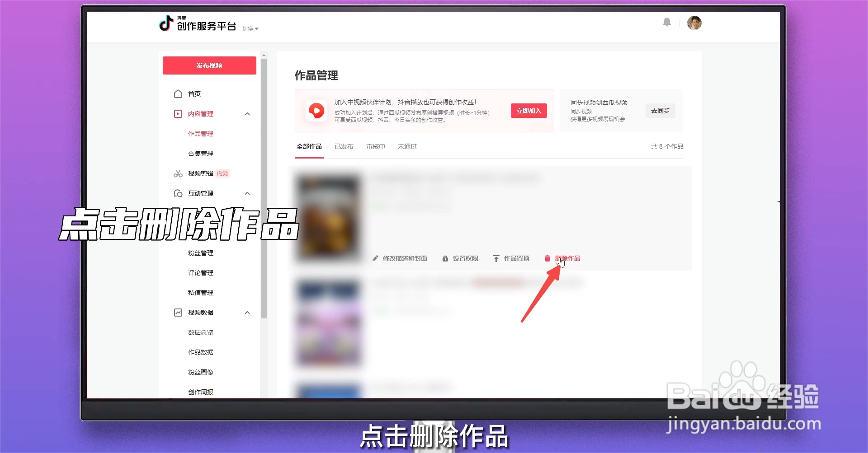
Task: Click the 视频数据 sidebar label
Action: [x=201, y=313]
